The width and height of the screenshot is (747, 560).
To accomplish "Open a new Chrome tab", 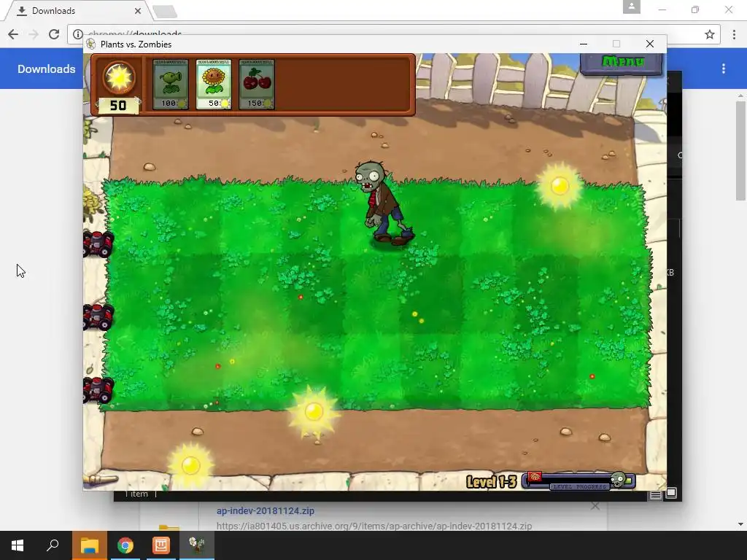I will tap(165, 11).
